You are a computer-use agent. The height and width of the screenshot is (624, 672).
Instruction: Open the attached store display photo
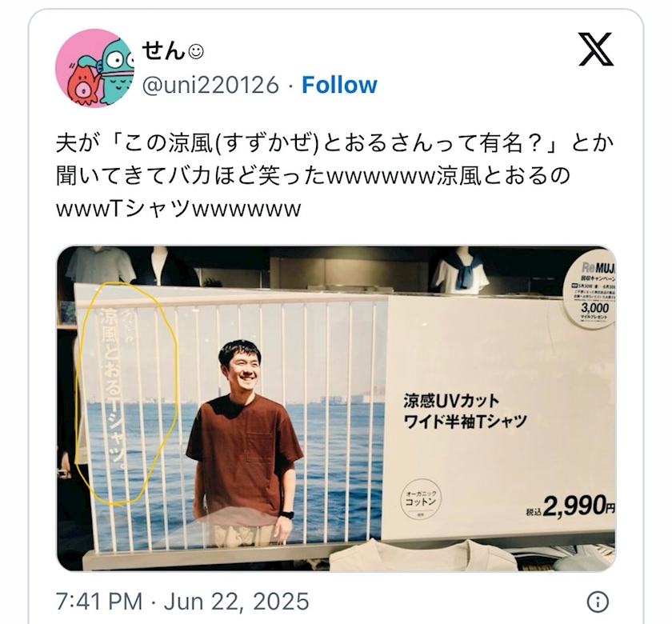tap(337, 409)
